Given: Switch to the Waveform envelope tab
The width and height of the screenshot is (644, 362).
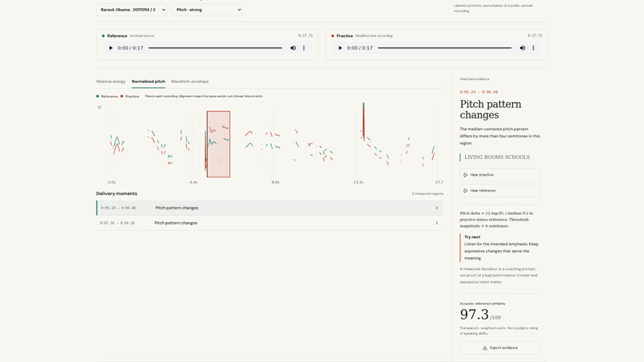Looking at the screenshot, I should [189, 82].
